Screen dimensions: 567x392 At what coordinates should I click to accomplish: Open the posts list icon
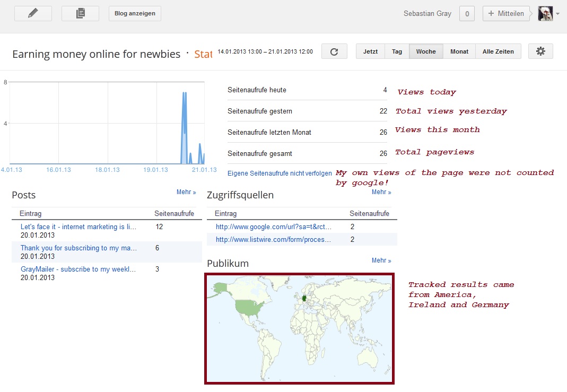[80, 14]
